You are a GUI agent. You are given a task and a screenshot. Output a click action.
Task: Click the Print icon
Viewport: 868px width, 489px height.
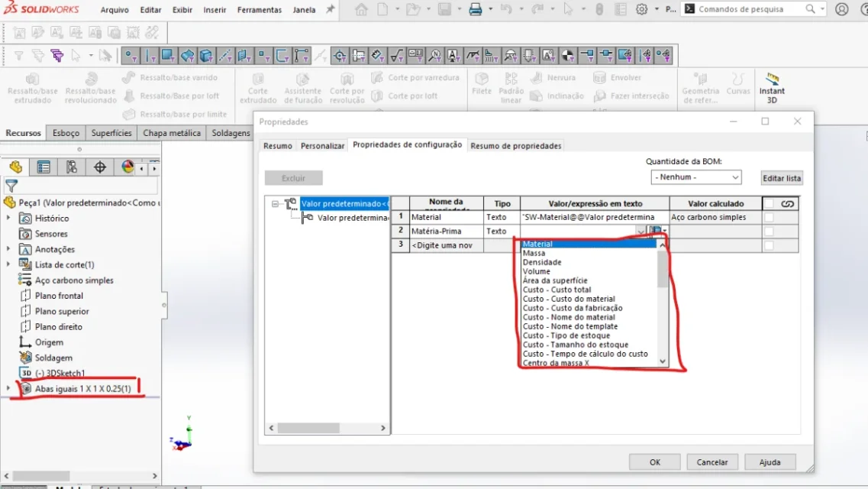point(475,9)
